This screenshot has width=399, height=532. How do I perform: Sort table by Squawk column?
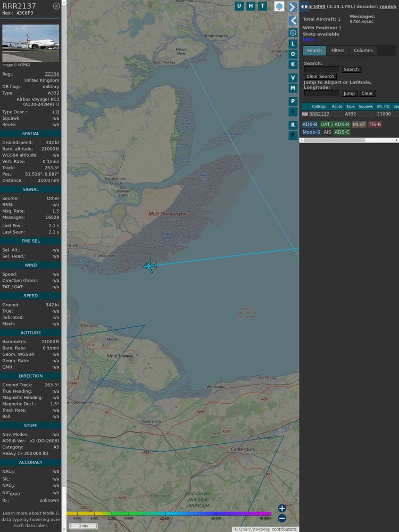click(x=366, y=106)
